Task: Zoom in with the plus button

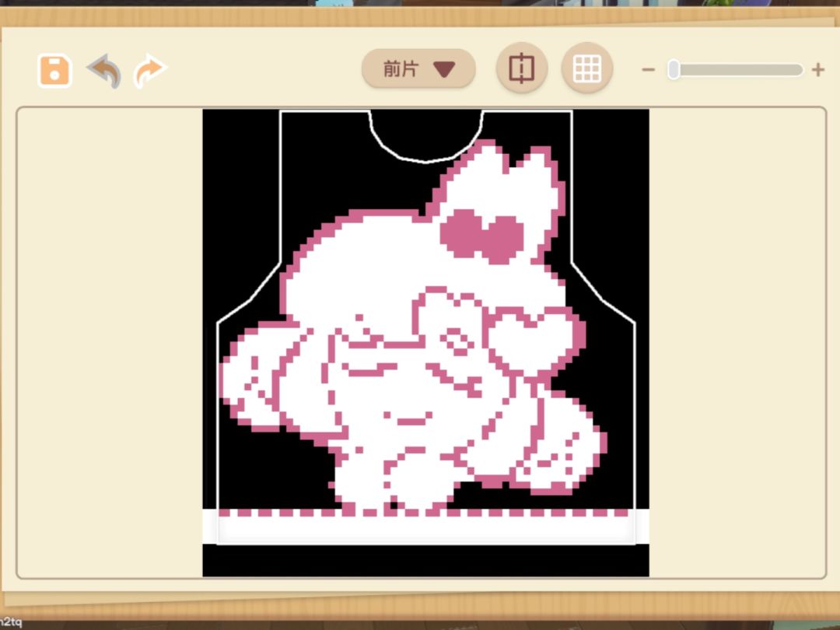Action: pyautogui.click(x=818, y=70)
